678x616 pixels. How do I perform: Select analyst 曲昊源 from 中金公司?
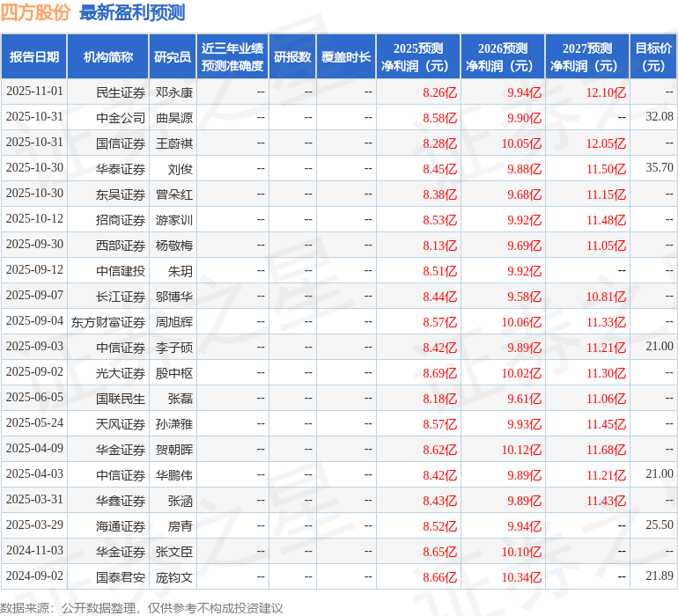174,117
